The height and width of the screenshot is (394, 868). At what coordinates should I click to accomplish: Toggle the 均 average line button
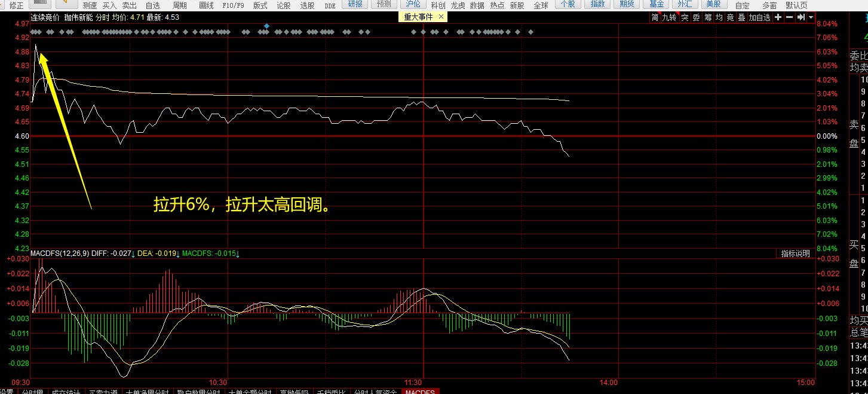point(719,17)
